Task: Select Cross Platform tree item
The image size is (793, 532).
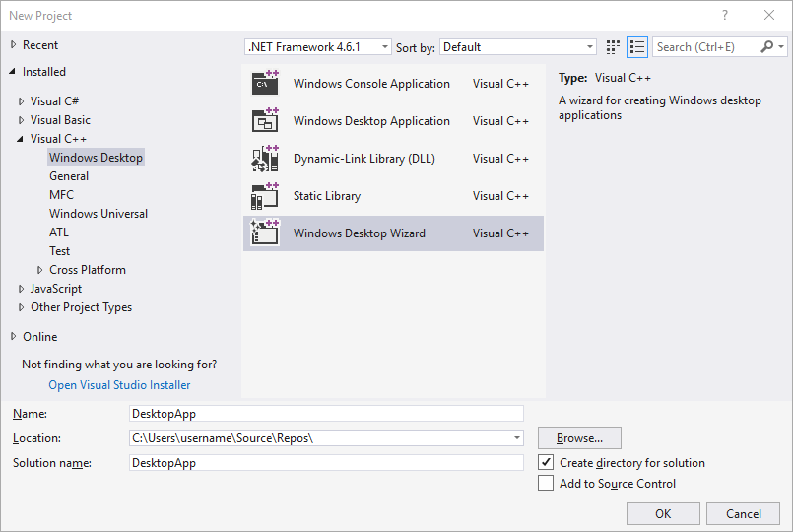Action: [x=88, y=270]
